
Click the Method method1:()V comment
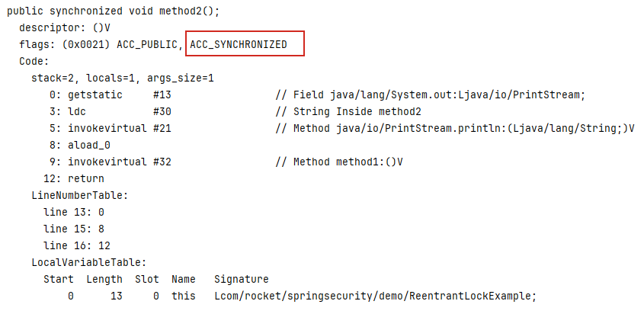339,162
